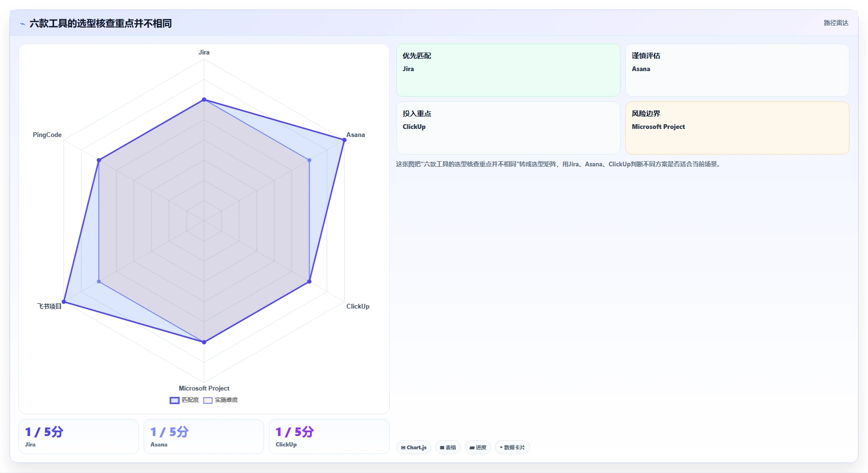This screenshot has width=868, height=473.
Task: Open the 投入重点 ClickUp card
Action: pyautogui.click(x=508, y=128)
